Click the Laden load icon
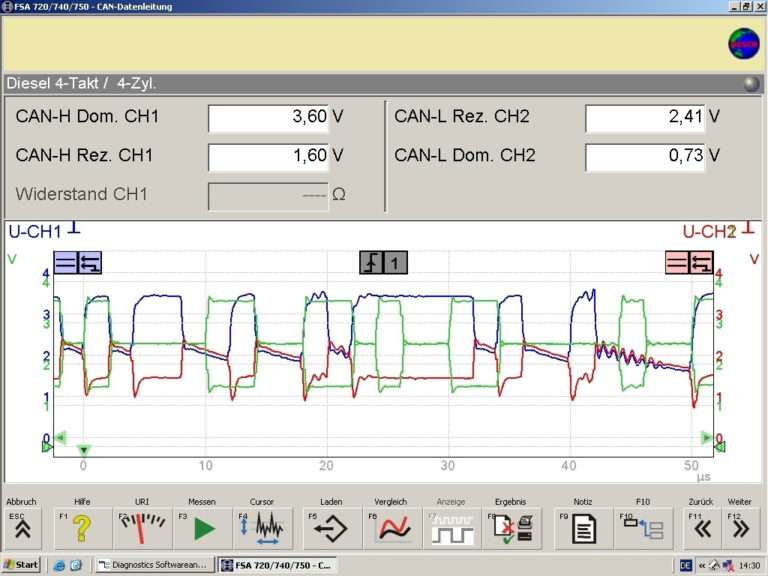This screenshot has height=576, width=768. [x=331, y=528]
